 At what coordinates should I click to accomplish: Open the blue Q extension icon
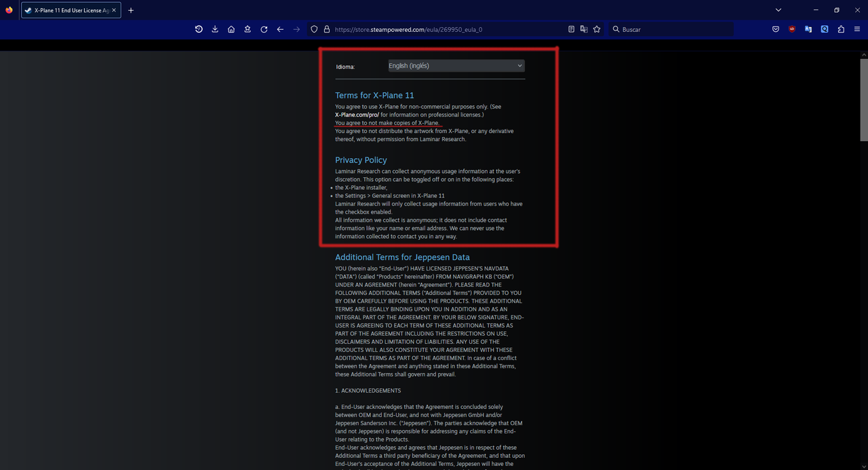[x=825, y=29]
